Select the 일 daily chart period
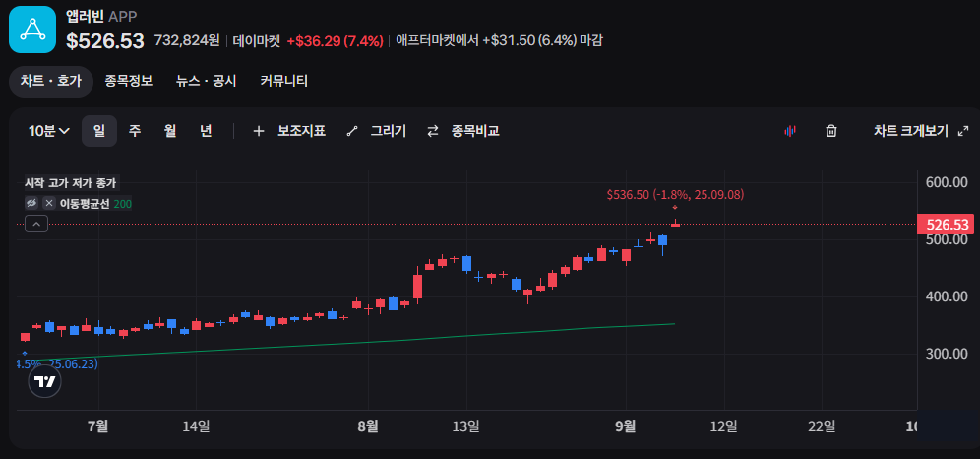This screenshot has height=459, width=980. click(98, 131)
